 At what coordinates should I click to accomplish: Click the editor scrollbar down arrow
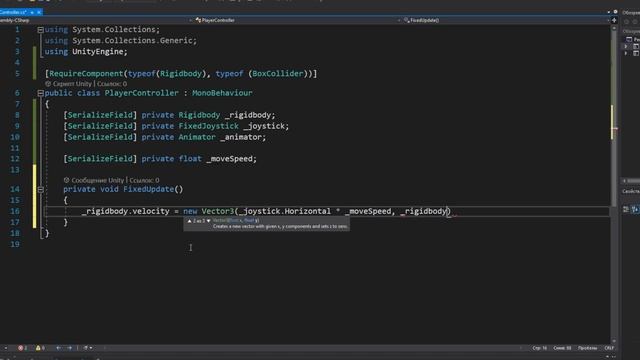(x=614, y=341)
